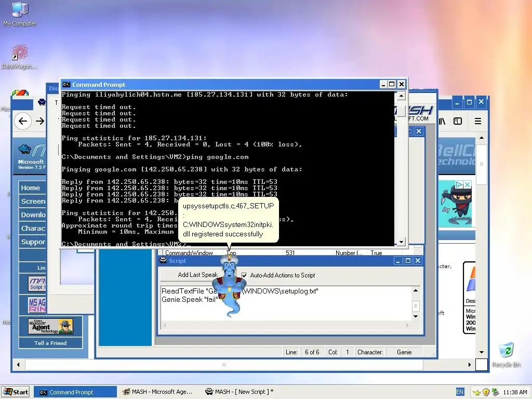
Task: Click the Command Prompt title bar icon
Action: pyautogui.click(x=66, y=85)
